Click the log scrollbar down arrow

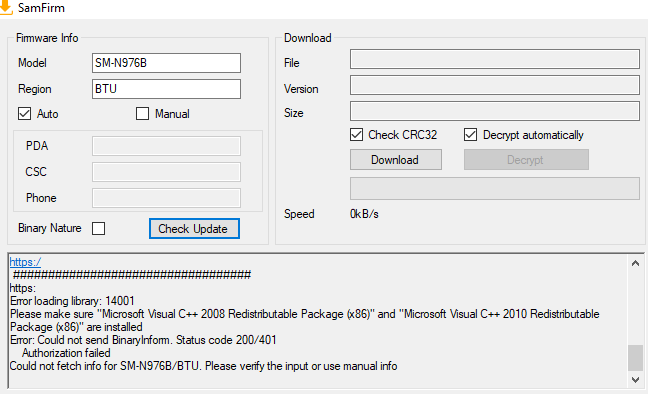(x=636, y=380)
